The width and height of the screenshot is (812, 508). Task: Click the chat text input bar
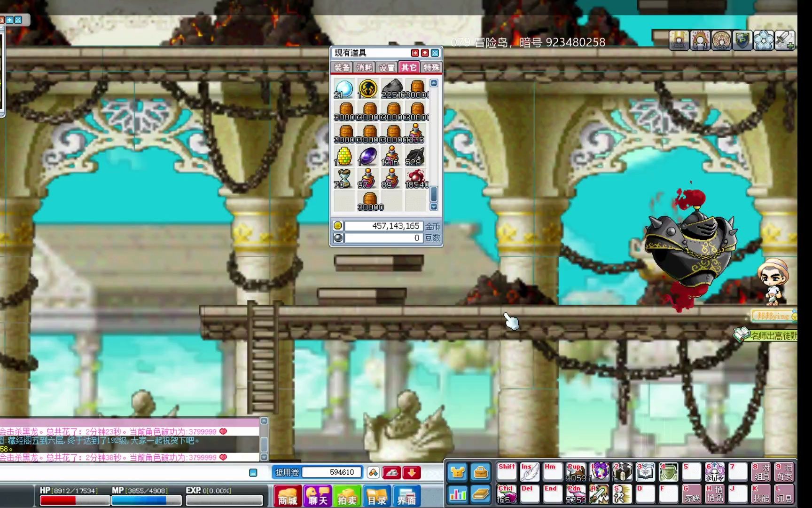coord(123,472)
